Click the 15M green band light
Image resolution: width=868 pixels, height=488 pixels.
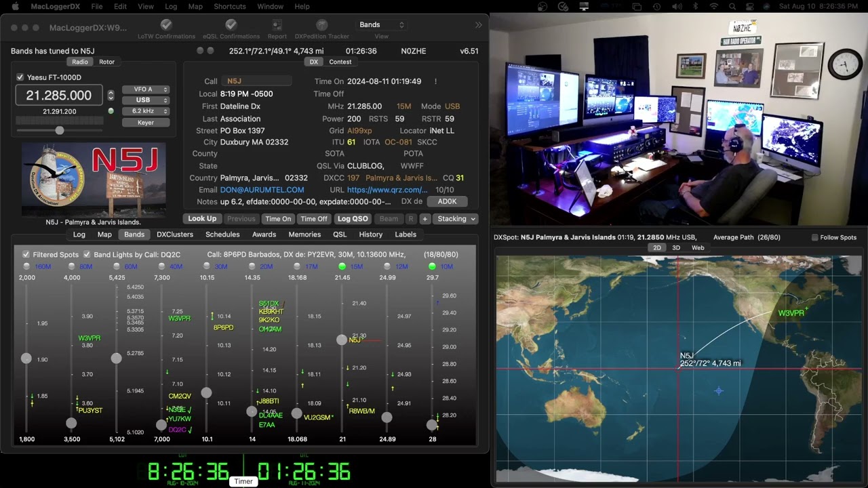[342, 266]
